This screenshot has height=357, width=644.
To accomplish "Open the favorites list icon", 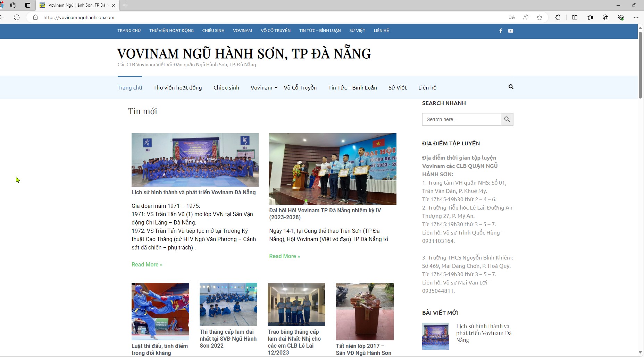I will click(590, 17).
